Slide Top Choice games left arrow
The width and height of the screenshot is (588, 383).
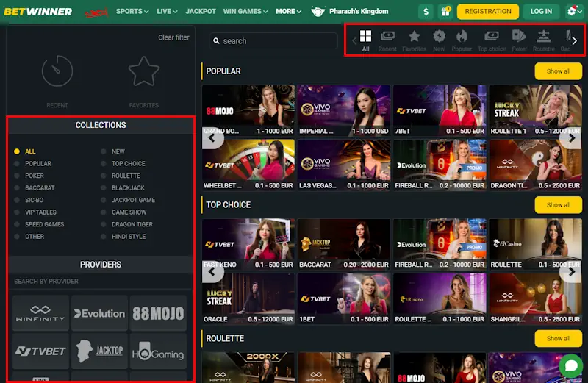click(x=212, y=271)
